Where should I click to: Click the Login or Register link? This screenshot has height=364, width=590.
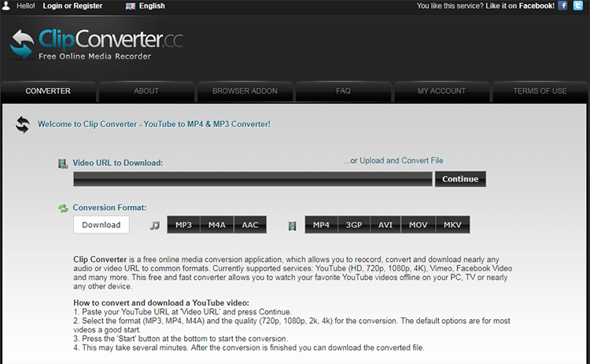click(x=72, y=6)
